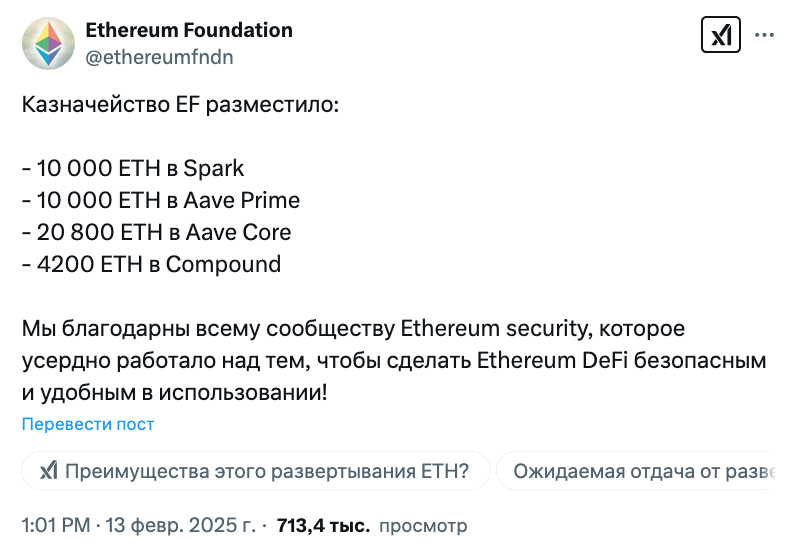Open the 1:01 PM timestamp
This screenshot has width=797, height=548.
click(x=54, y=524)
